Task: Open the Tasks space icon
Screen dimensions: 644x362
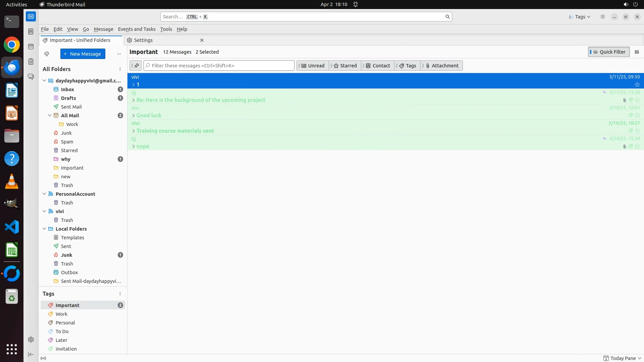Action: pos(31,62)
